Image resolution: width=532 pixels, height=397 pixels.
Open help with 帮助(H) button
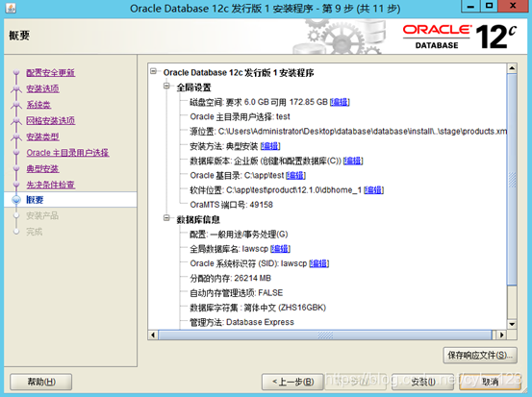41,382
